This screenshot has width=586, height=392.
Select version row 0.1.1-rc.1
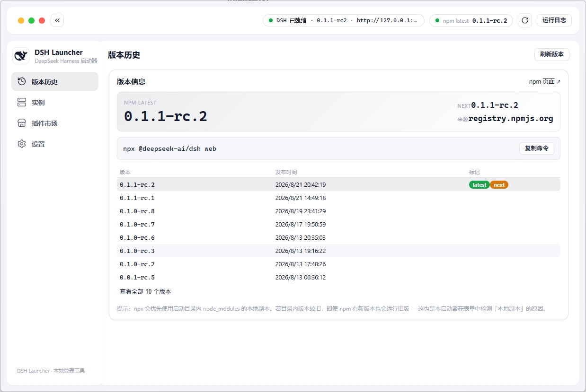(x=338, y=198)
